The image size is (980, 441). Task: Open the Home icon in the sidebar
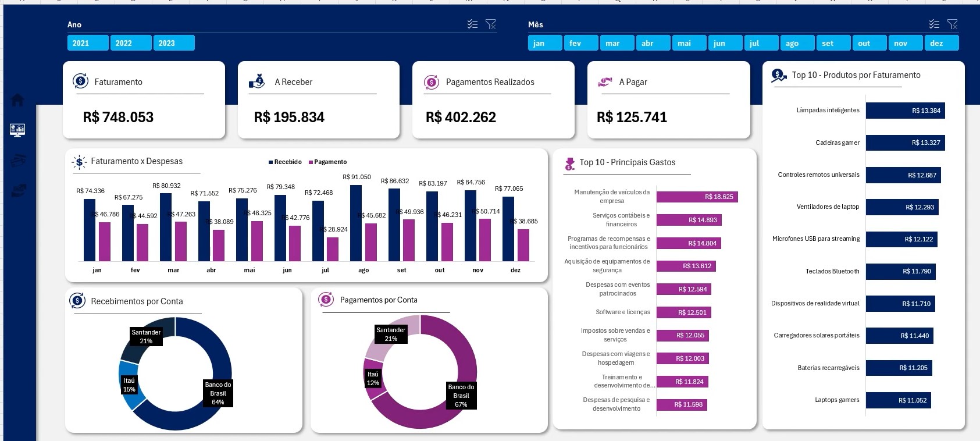click(x=17, y=100)
